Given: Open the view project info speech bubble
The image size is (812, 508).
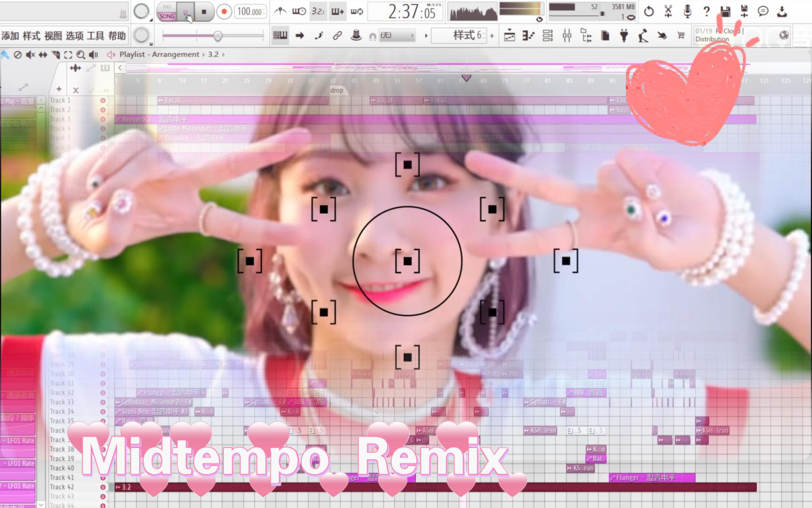Looking at the screenshot, I should (x=763, y=11).
